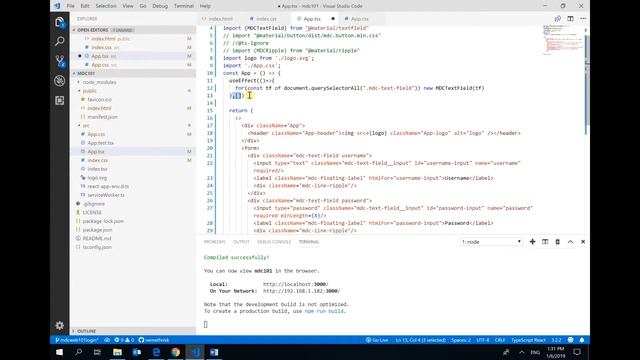This screenshot has height=360, width=640.
Task: Click the git branch indicator in status bar
Action: (77, 340)
